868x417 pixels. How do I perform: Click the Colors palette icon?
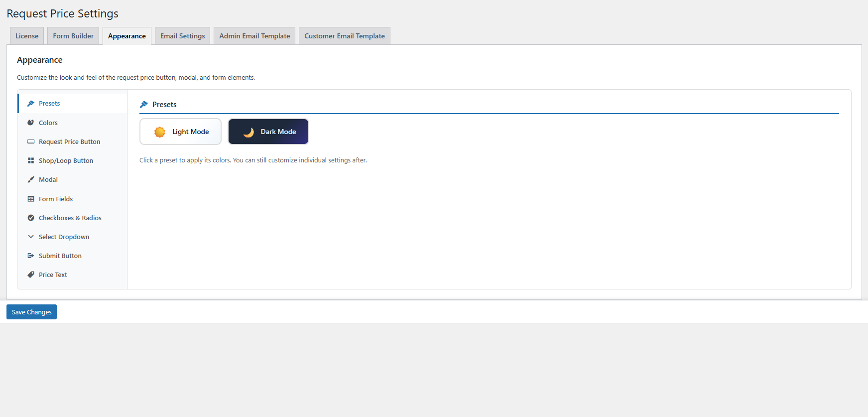31,123
